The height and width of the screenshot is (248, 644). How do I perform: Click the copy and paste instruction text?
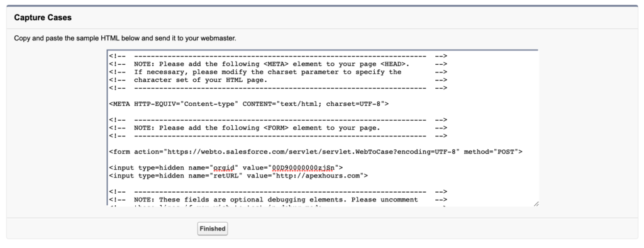click(125, 38)
